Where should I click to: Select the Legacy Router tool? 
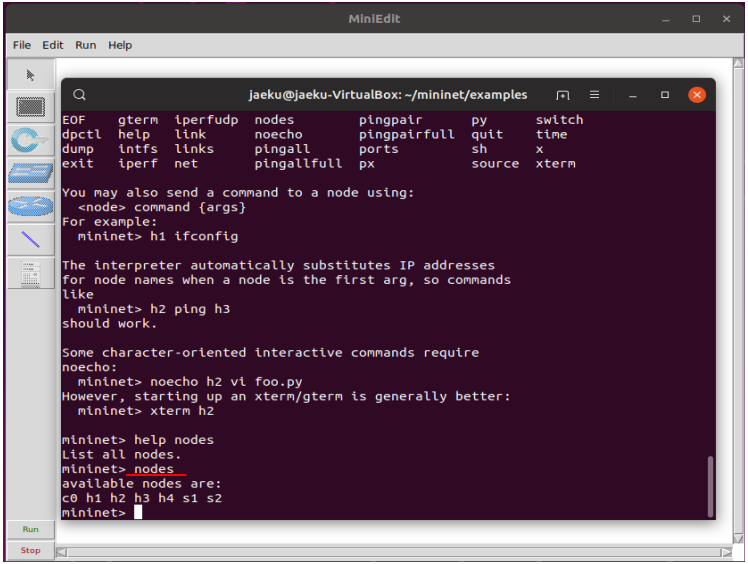[31, 206]
